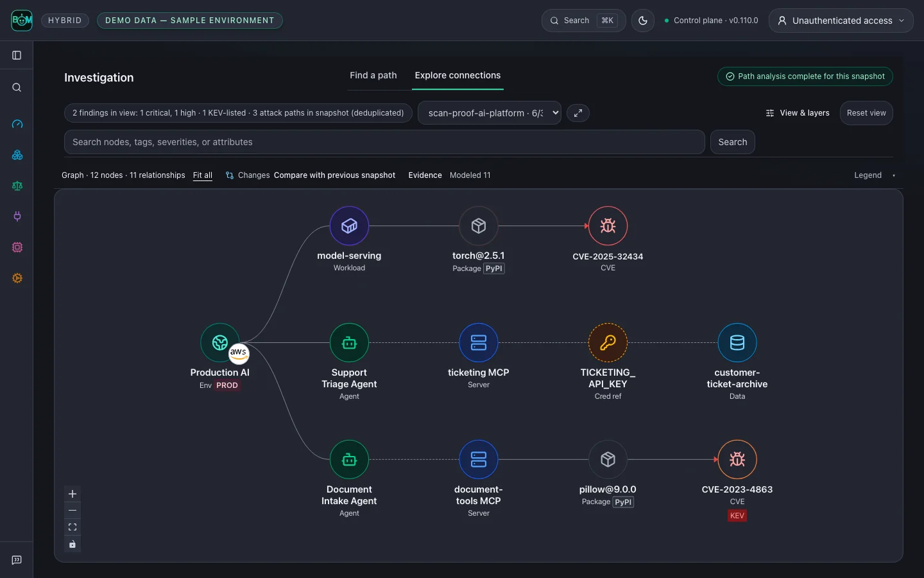Switch to the Find a path tab

[x=373, y=75]
